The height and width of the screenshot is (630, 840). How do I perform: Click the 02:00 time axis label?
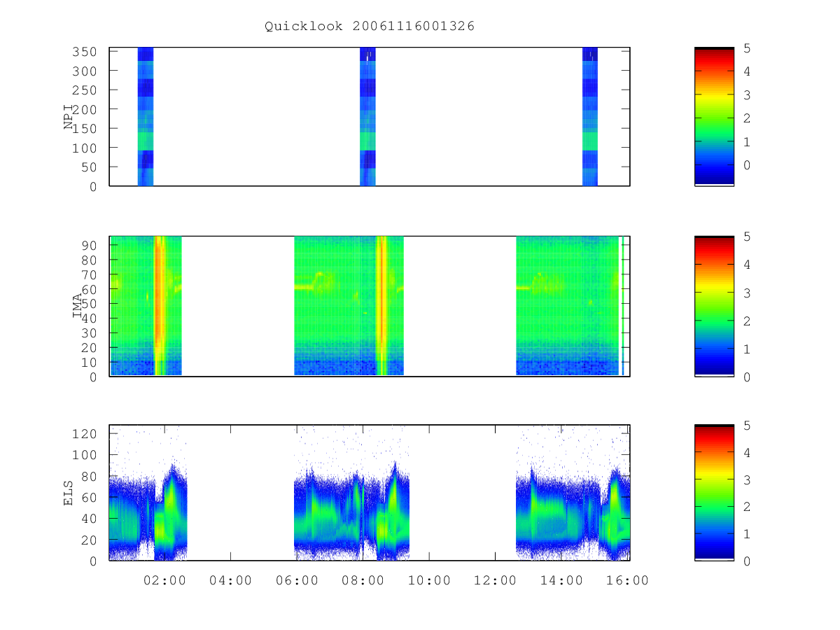point(164,580)
